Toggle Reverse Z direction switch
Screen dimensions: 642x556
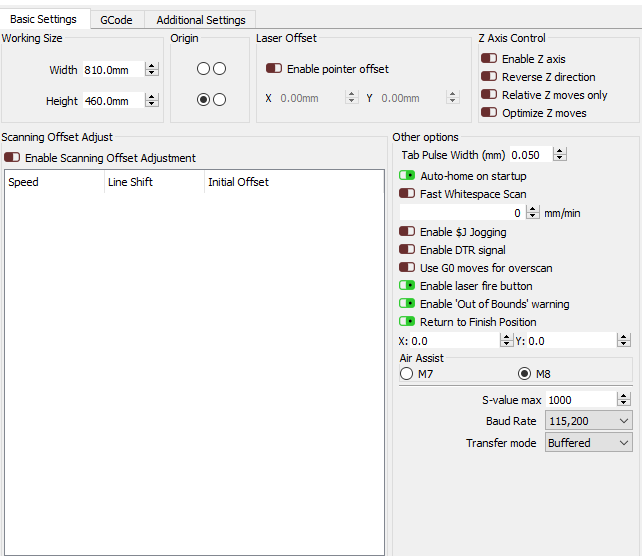click(489, 77)
